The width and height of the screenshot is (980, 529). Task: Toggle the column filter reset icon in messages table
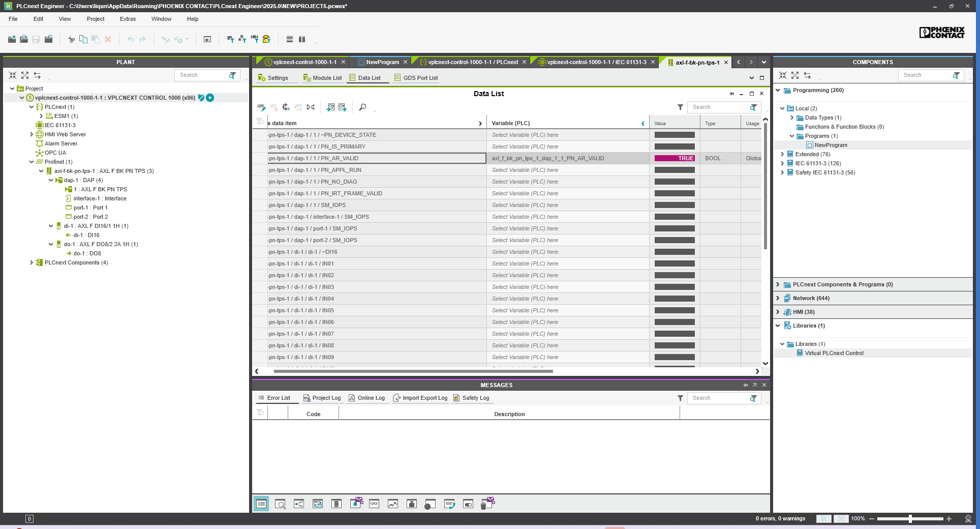click(x=260, y=413)
